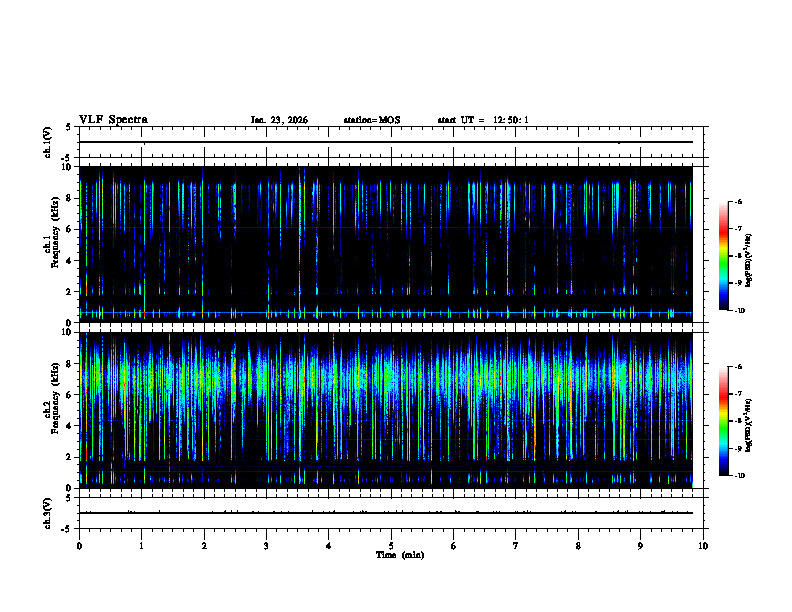Click the "2" kHz tick of ch.2 panel
Image resolution: width=792 pixels, height=612 pixels.
(70, 457)
